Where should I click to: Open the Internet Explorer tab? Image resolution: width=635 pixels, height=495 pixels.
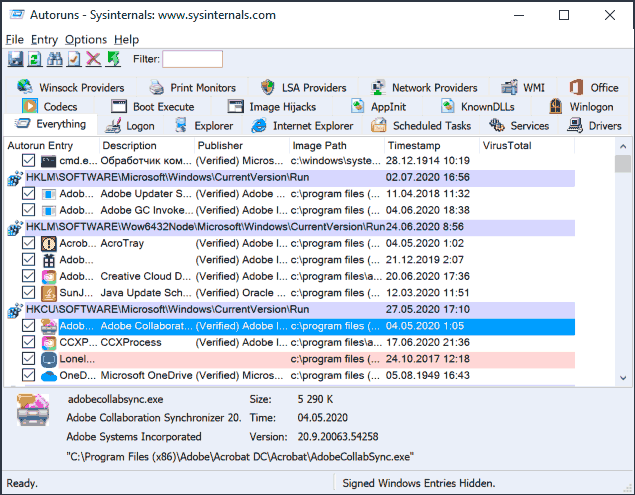point(302,126)
